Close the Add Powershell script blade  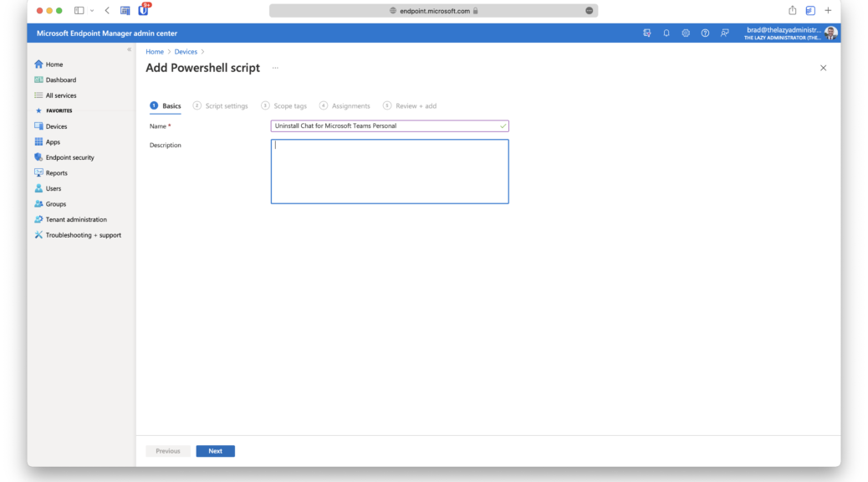[x=823, y=68]
